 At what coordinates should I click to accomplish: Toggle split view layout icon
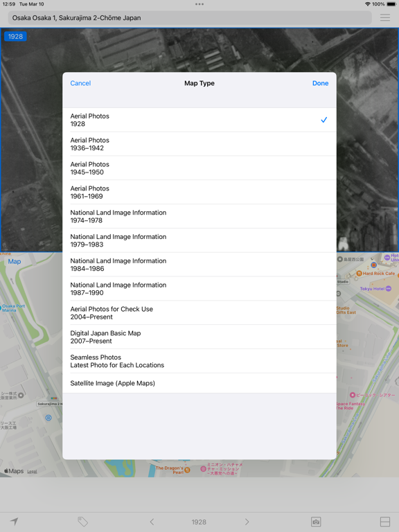[384, 522]
